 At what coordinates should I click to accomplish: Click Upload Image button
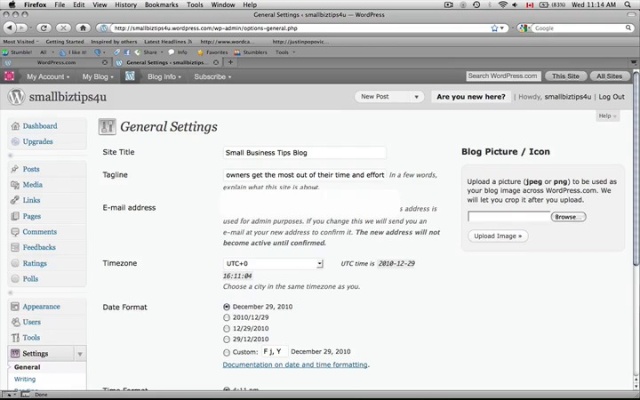[x=498, y=236]
